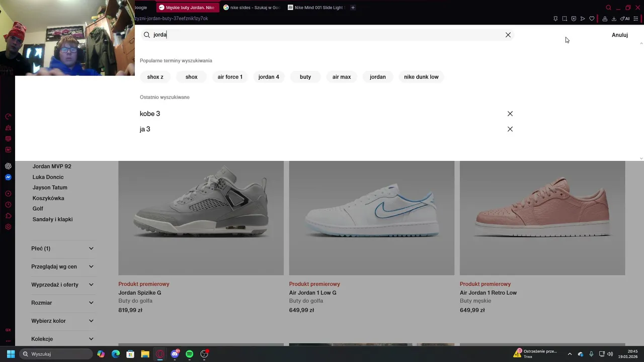Open the Air Jordan 1 Low G image

coord(371,218)
